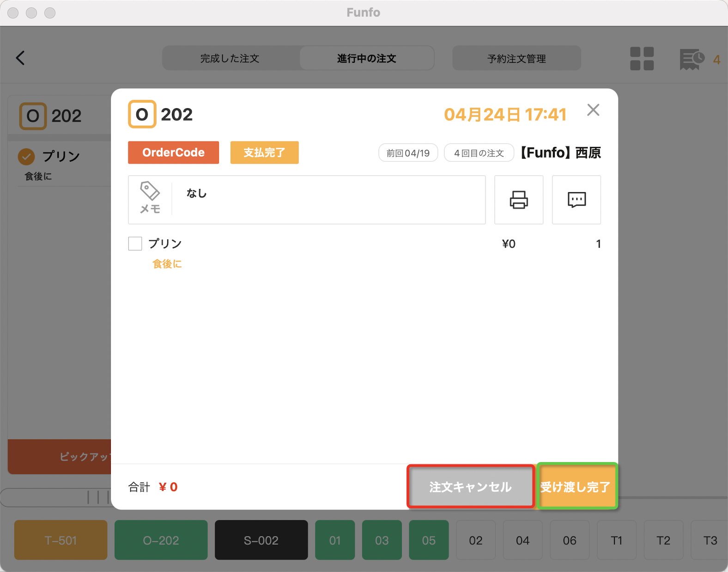The height and width of the screenshot is (572, 728).
Task: Open the grid view icon
Action: point(642,59)
